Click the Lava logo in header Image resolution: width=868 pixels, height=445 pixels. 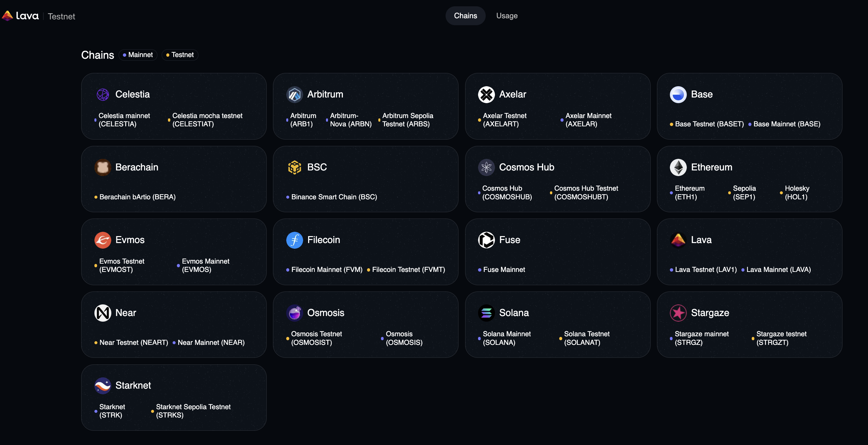pyautogui.click(x=20, y=16)
